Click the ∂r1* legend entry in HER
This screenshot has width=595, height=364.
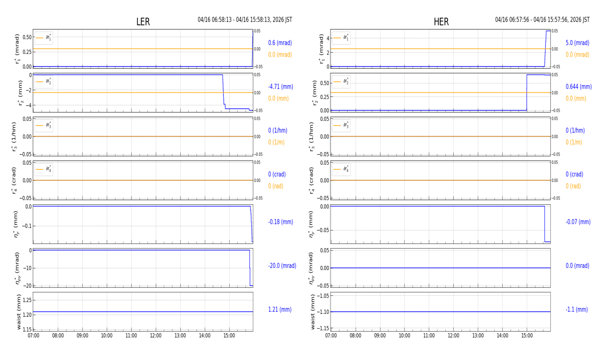coord(341,38)
